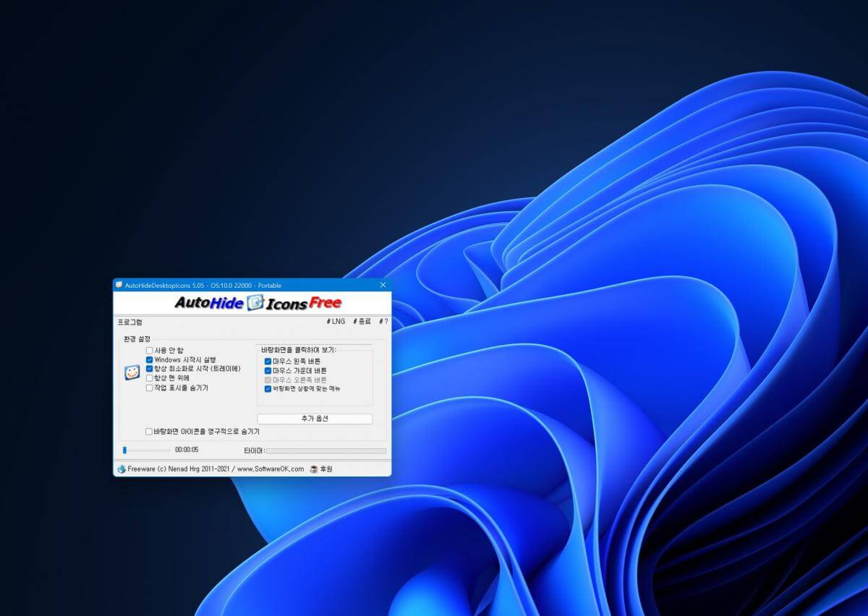Click the globe icon in status bar
868x616 pixels.
click(122, 469)
